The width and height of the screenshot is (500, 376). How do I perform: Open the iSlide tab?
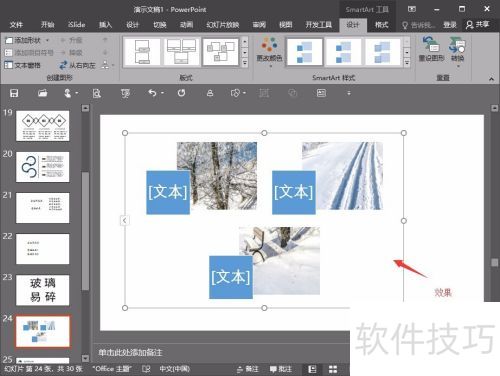tap(76, 25)
